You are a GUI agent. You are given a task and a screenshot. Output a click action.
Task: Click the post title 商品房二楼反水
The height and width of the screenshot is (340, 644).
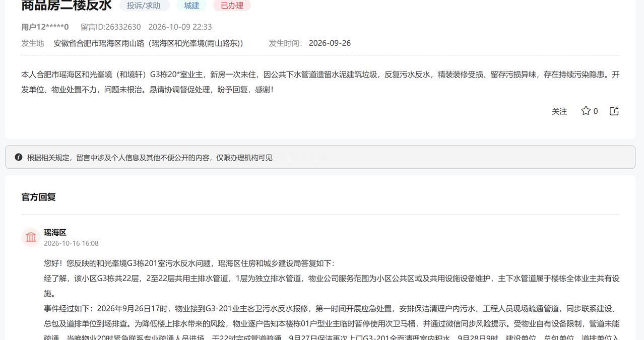coord(66,6)
